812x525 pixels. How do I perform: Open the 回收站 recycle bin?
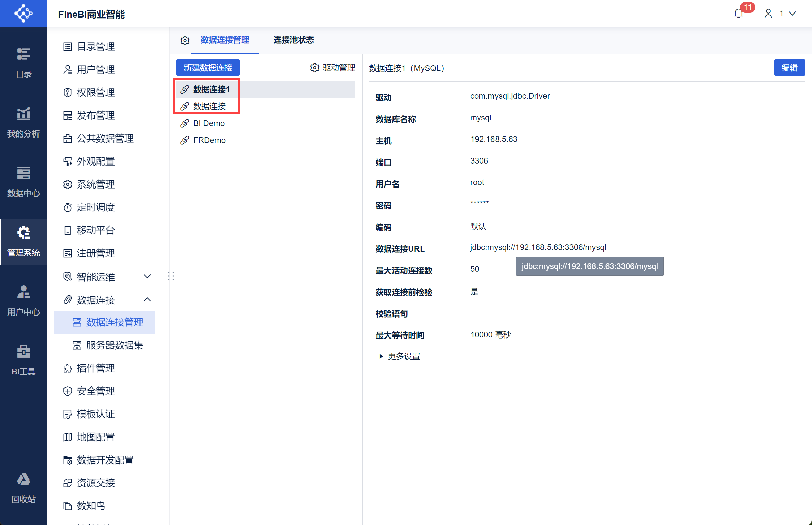[24, 487]
